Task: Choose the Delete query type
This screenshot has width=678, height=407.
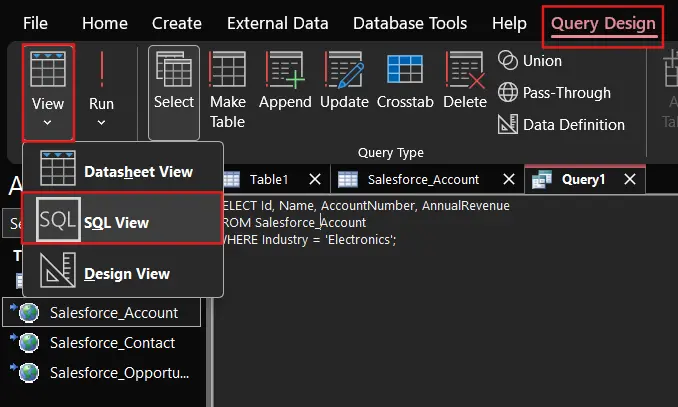Action: [465, 80]
